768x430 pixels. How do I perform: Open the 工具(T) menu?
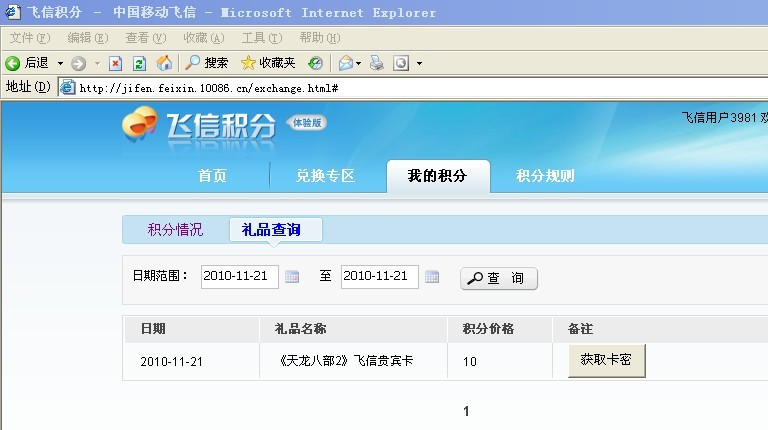coord(262,38)
